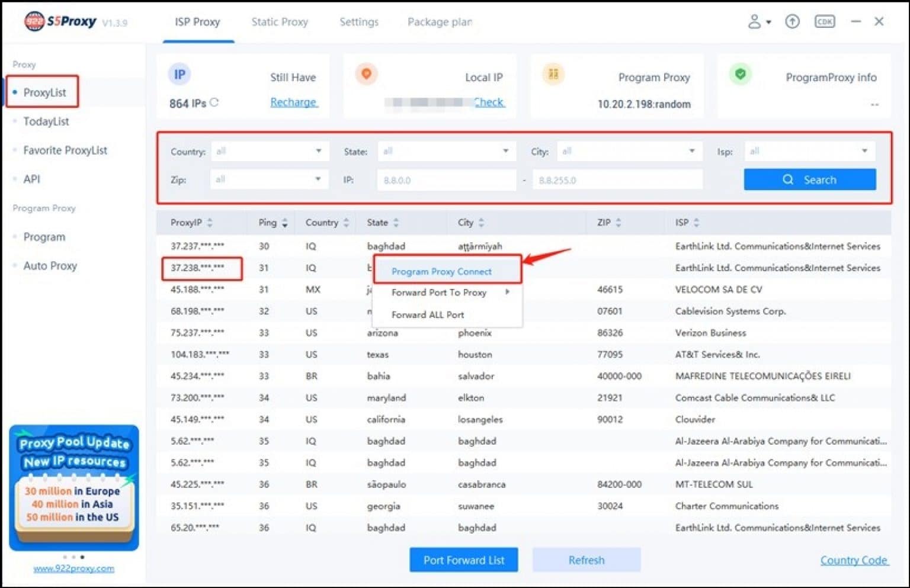The image size is (910, 588).
Task: Open the Country filter dropdown
Action: coord(270,151)
